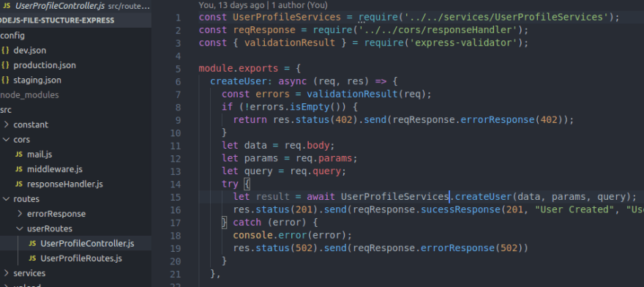Click 'req.query' on line 13

tap(315, 171)
